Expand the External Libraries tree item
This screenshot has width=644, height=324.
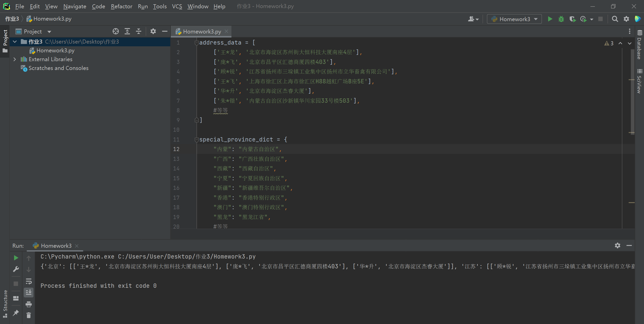(14, 59)
